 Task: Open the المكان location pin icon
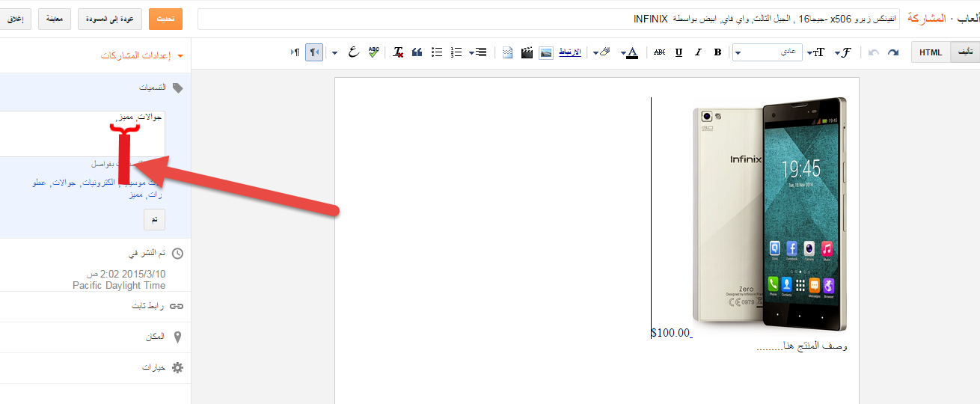(x=177, y=337)
